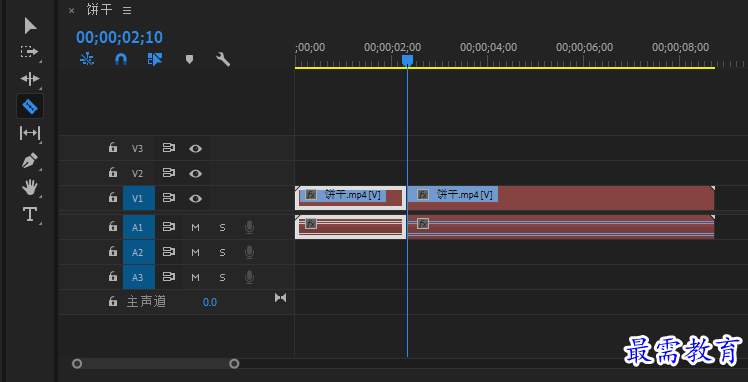Open the 饼干 sequence panel menu

tap(127, 10)
